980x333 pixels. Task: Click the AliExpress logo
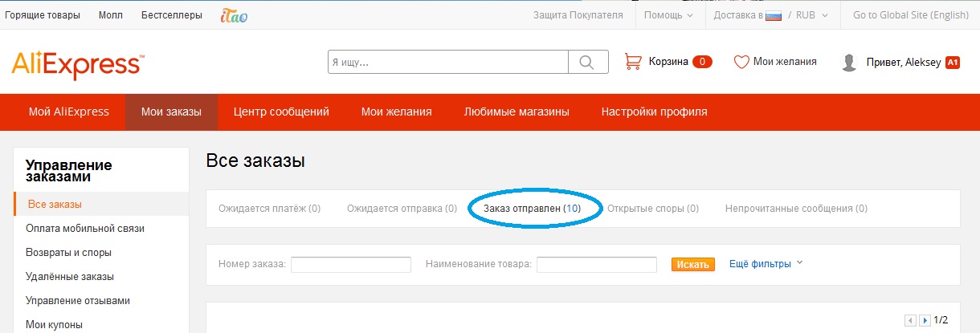point(78,64)
